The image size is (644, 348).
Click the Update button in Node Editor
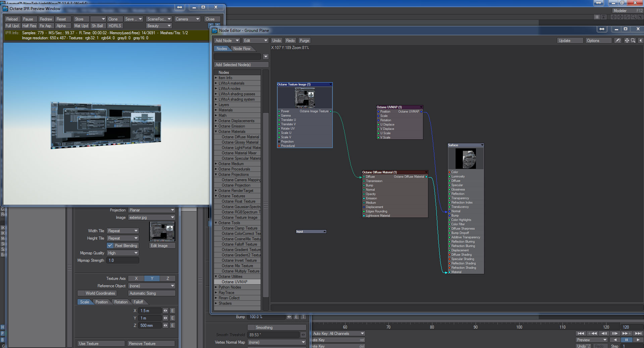tap(569, 41)
